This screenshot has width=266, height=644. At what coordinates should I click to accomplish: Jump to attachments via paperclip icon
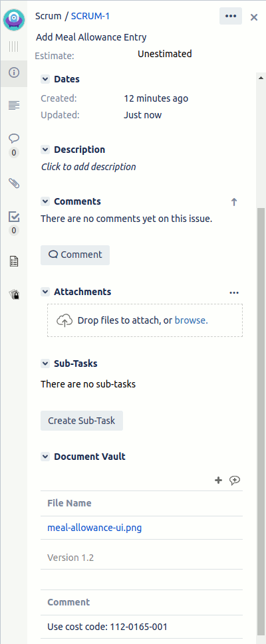[x=14, y=183]
